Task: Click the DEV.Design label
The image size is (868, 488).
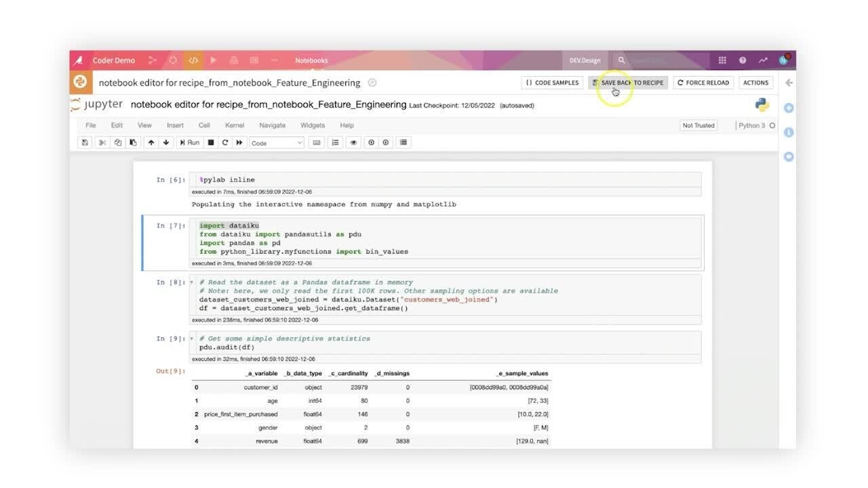Action: (585, 60)
